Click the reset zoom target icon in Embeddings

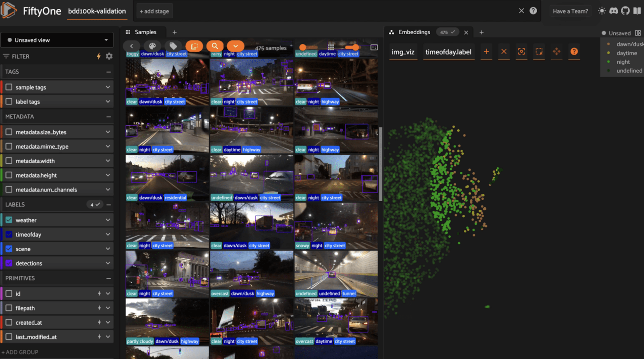click(x=521, y=52)
